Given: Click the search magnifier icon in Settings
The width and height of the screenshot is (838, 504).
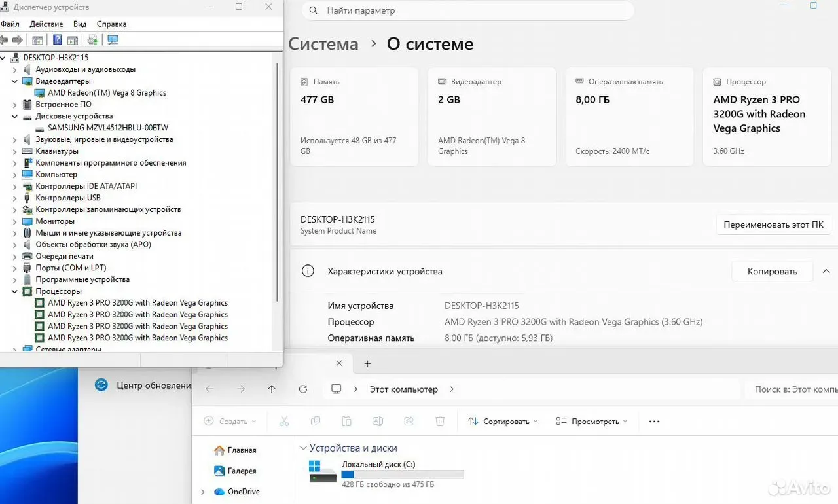Looking at the screenshot, I should click(x=314, y=10).
